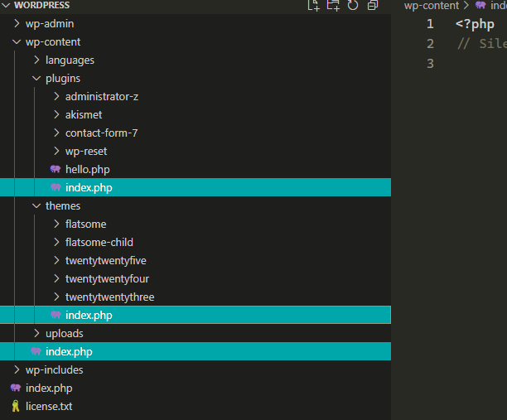
Task: Select the twentytwentythree folder name
Action: click(109, 297)
